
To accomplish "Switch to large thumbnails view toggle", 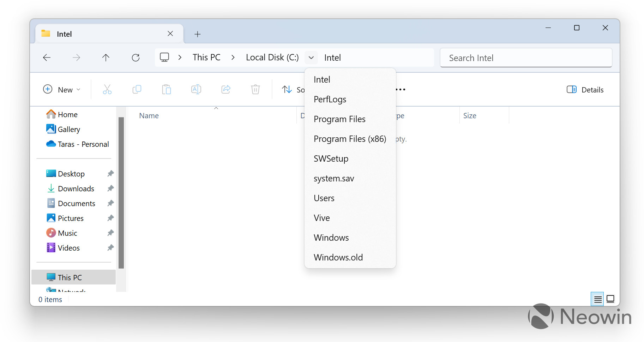I will click(611, 299).
